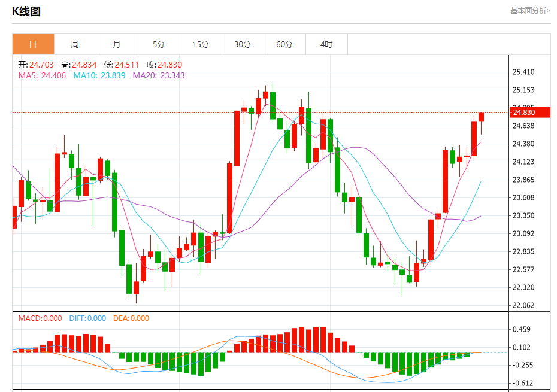Open the 基本面分析> link
This screenshot has width=557, height=392.
(531, 11)
